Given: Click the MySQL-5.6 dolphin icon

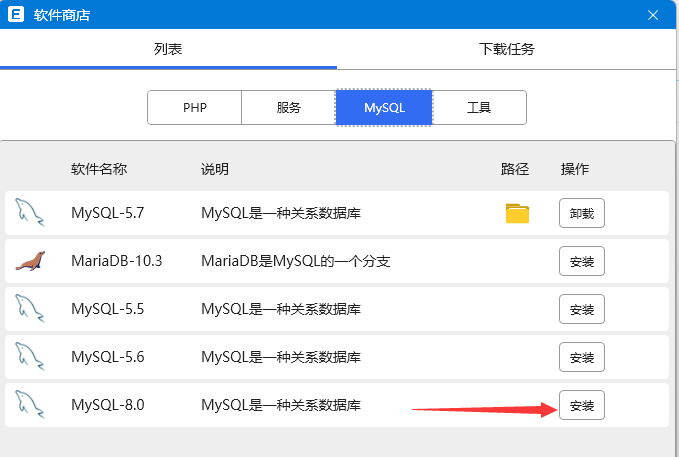Looking at the screenshot, I should 30,356.
